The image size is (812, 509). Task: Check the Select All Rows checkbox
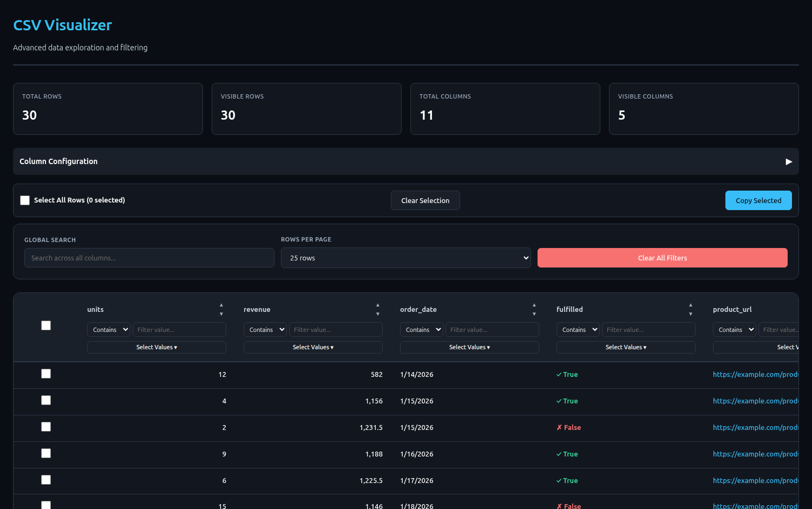pyautogui.click(x=25, y=200)
